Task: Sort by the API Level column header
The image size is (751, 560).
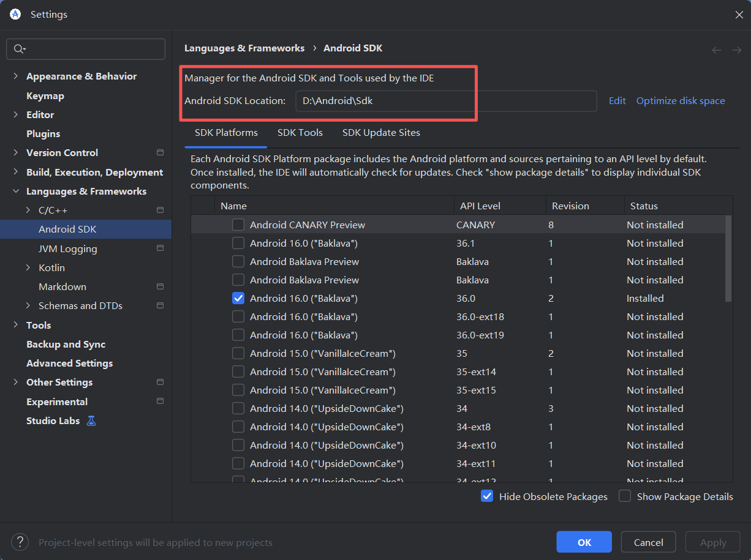Action: 499,206
